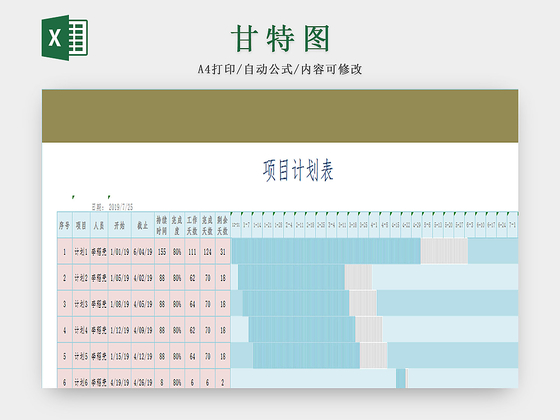Select end date cell 4/09/19
The height and width of the screenshot is (420, 560).
tap(143, 330)
